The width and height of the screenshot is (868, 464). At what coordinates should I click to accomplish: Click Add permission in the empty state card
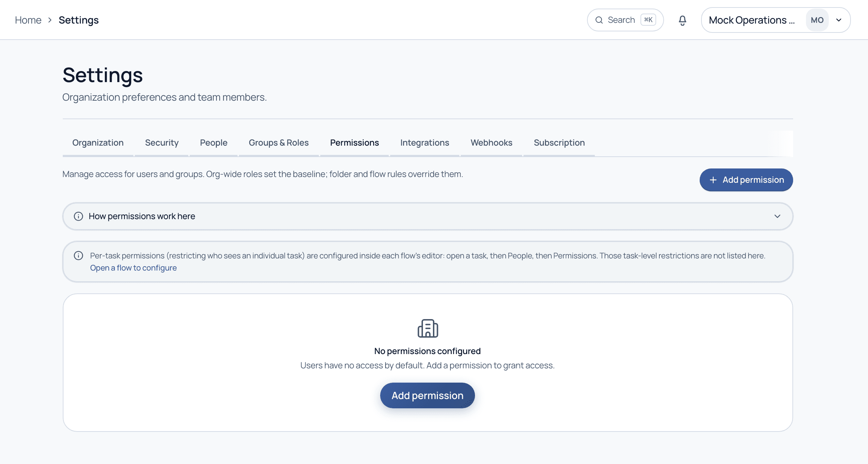[x=427, y=395]
